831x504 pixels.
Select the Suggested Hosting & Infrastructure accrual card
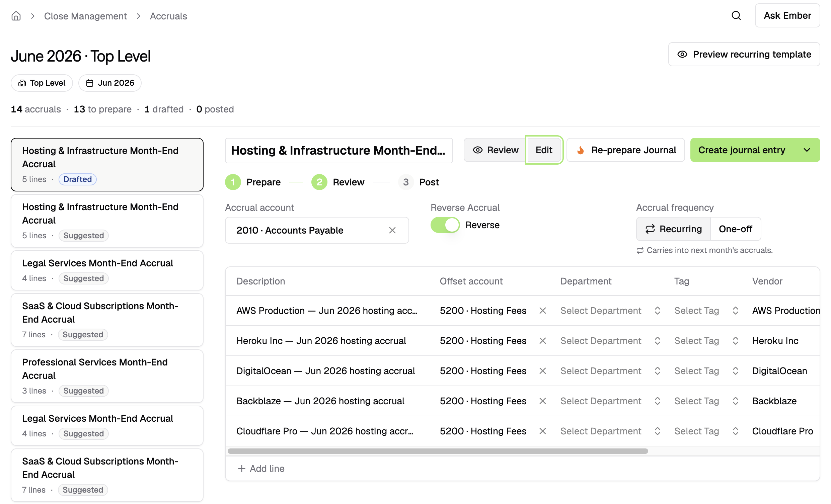[x=107, y=221]
